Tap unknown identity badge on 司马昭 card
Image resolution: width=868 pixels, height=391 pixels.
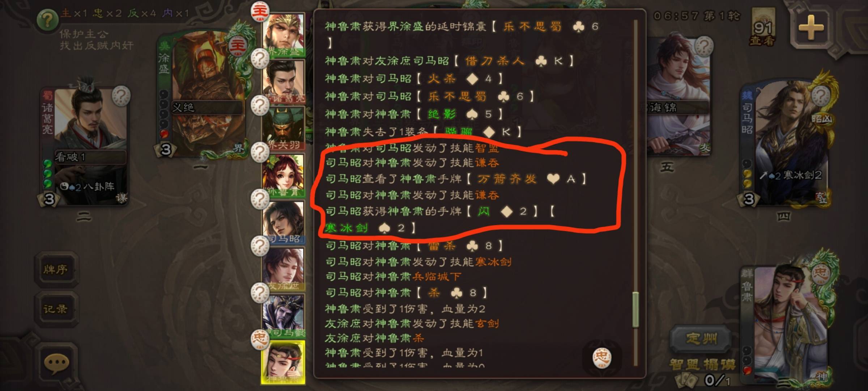pos(821,96)
